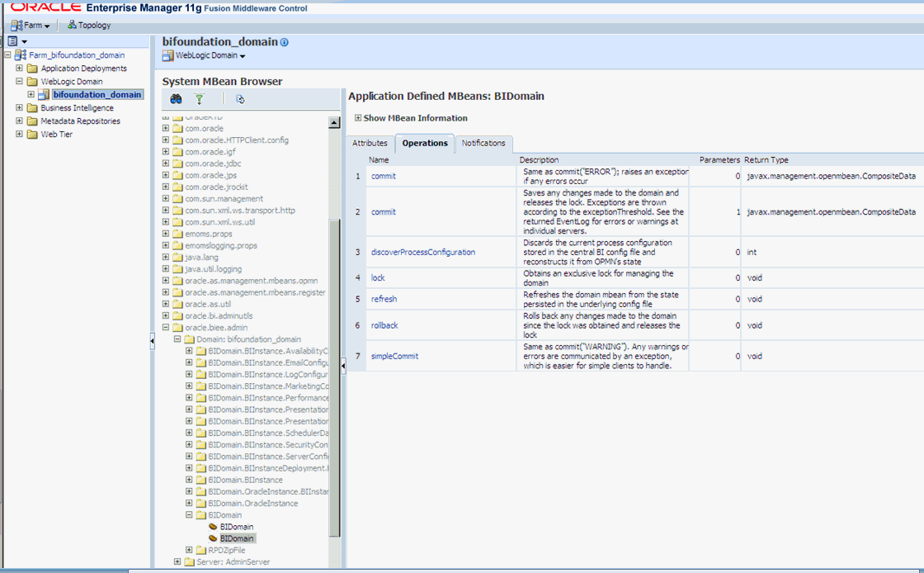The height and width of the screenshot is (573, 924).
Task: Collapse Domain: bifoundation_domain node
Action: (177, 339)
